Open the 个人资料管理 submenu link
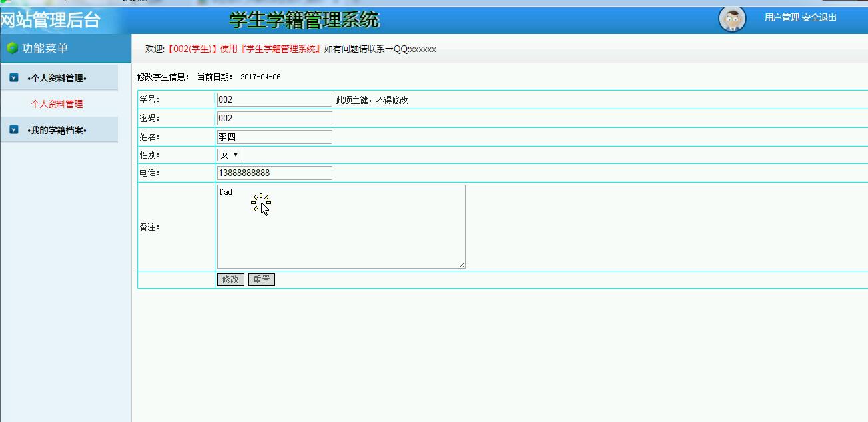 point(57,104)
